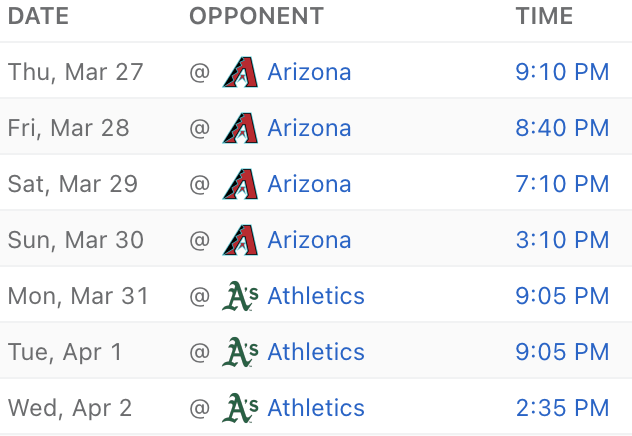
Task: Click Arizona Diamondbacks logo on Mar 27 row
Action: pos(240,72)
